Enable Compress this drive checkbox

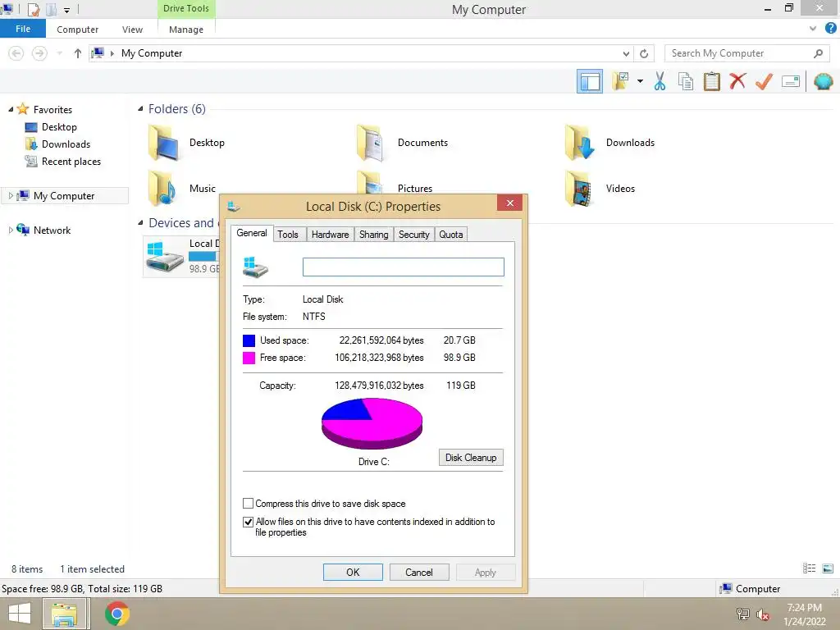point(248,504)
